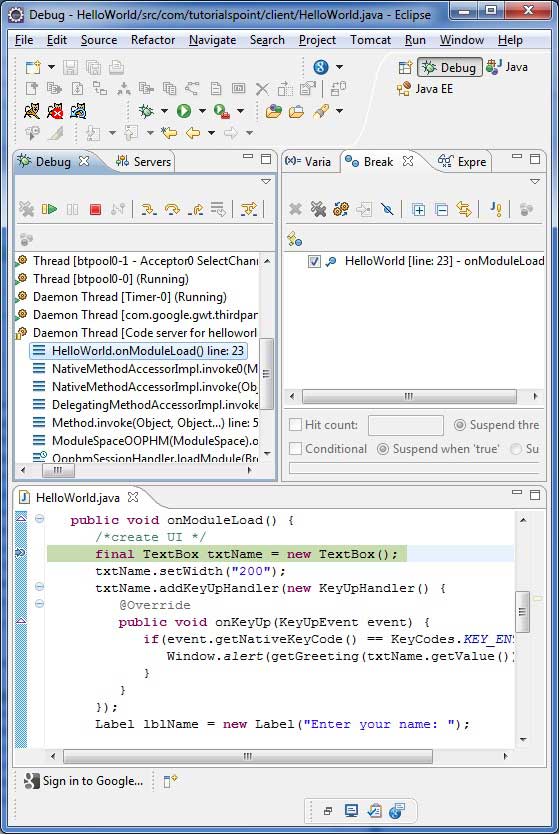560x835 pixels.
Task: Switch to the Variables tab
Action: pyautogui.click(x=309, y=161)
